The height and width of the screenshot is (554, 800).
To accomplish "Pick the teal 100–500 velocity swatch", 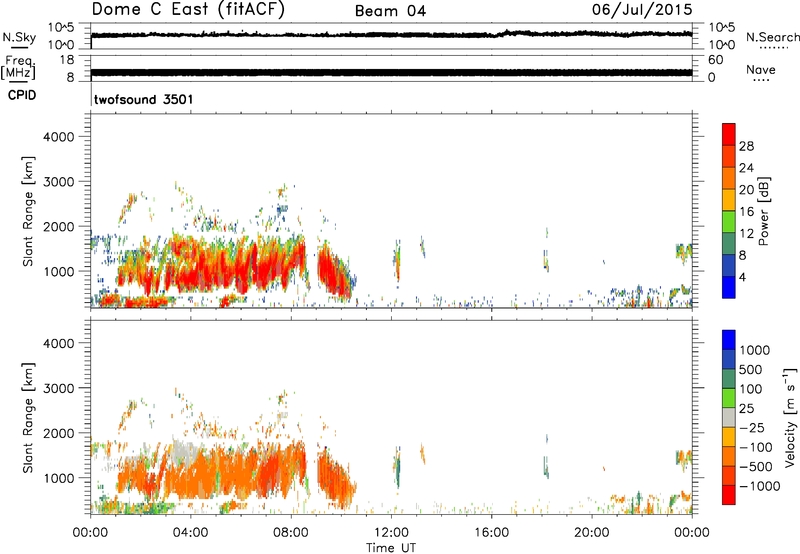I will (729, 379).
